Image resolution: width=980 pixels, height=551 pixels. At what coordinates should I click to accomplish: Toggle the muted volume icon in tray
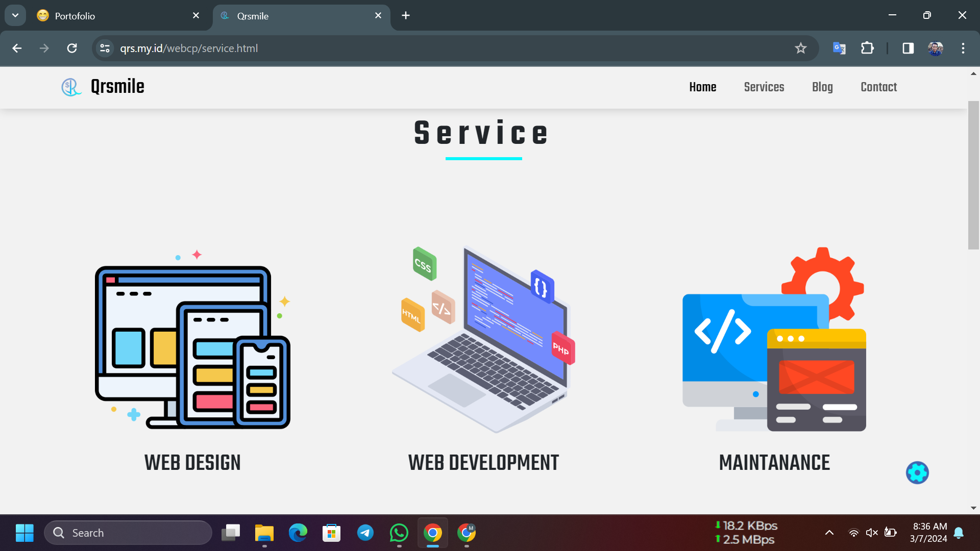(x=872, y=533)
